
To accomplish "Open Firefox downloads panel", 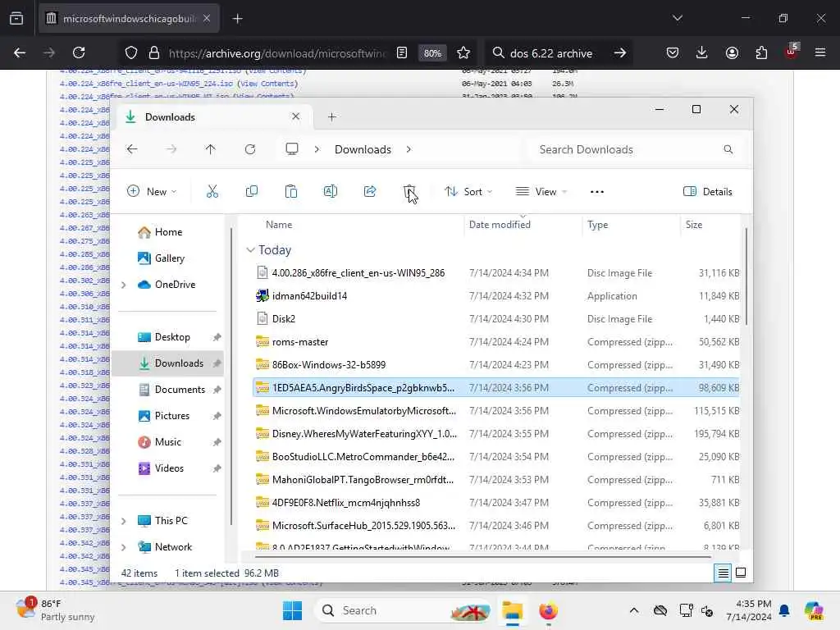I will (702, 52).
